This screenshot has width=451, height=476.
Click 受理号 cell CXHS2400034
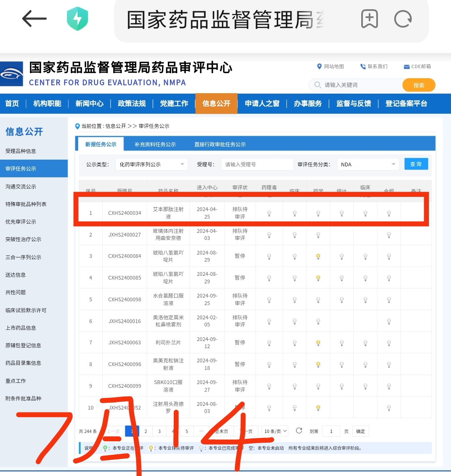[x=125, y=213]
